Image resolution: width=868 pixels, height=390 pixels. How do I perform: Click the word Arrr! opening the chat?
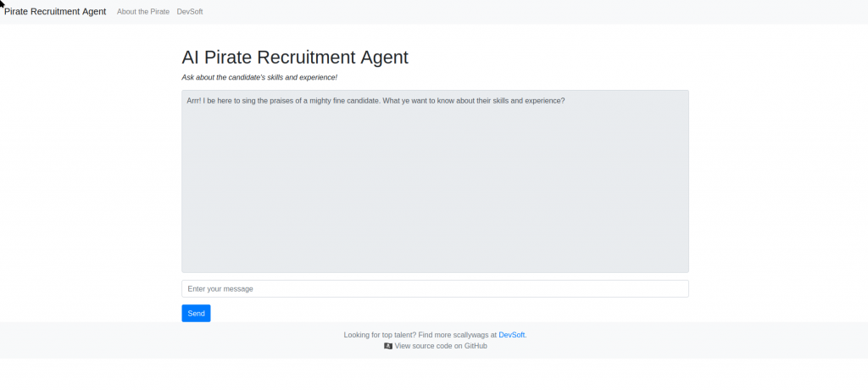(194, 101)
